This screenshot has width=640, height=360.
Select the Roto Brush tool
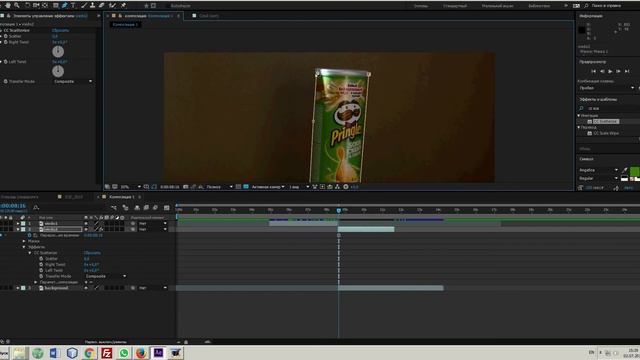(112, 5)
